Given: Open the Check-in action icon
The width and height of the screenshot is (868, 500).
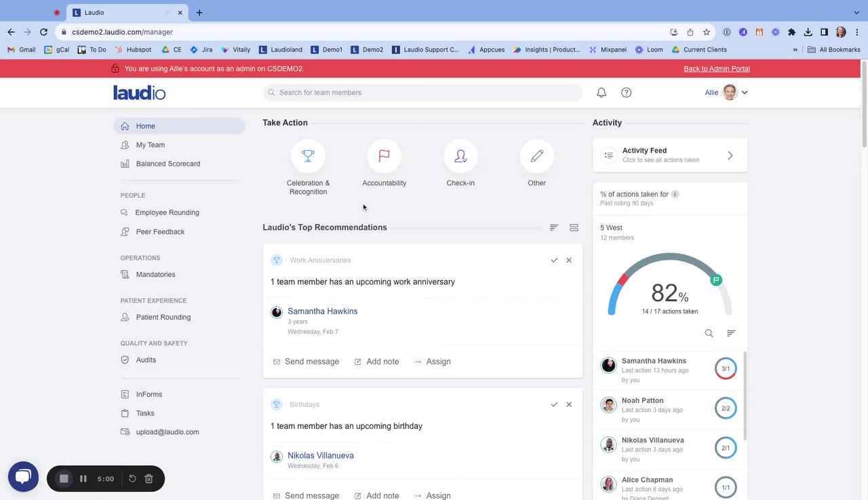Looking at the screenshot, I should pos(460,156).
